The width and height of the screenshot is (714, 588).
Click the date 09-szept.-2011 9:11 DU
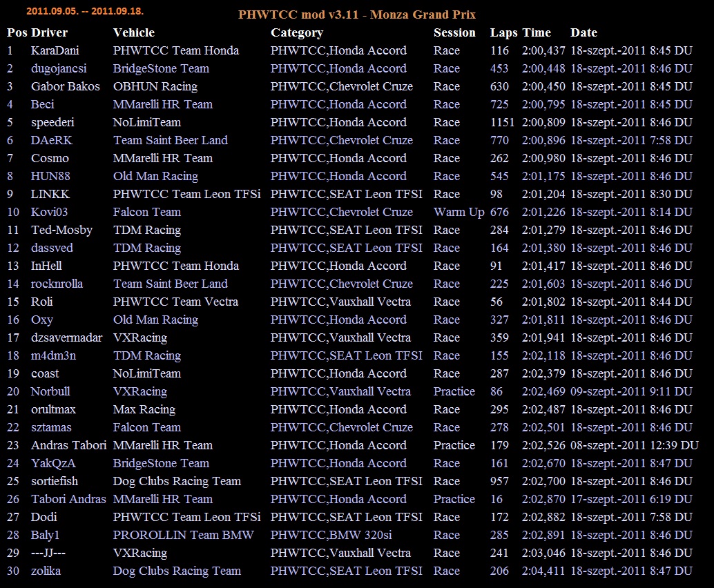click(631, 391)
